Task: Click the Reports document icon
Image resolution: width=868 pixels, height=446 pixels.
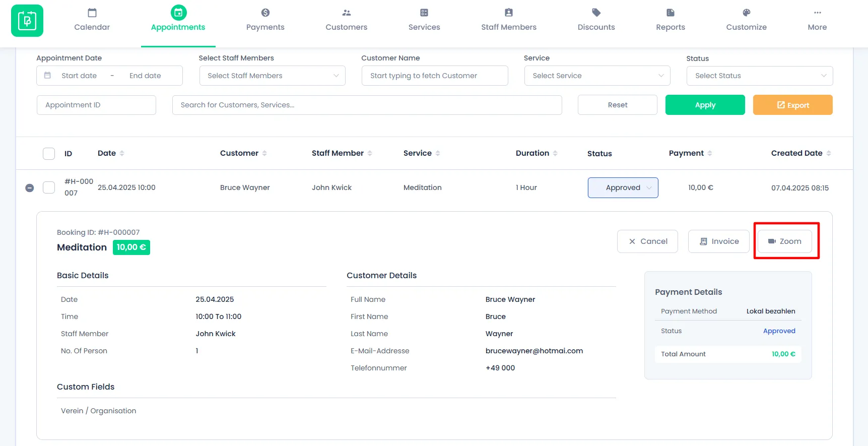Action: (x=671, y=13)
